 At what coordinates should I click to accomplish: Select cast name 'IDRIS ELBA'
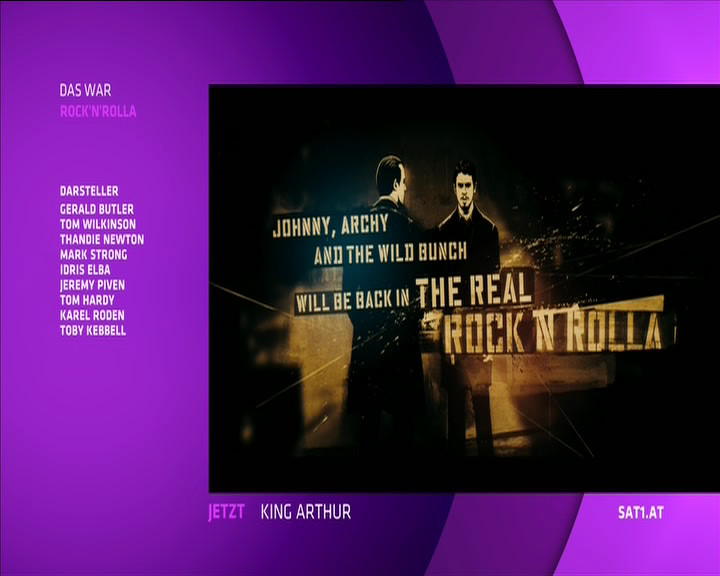[85, 270]
